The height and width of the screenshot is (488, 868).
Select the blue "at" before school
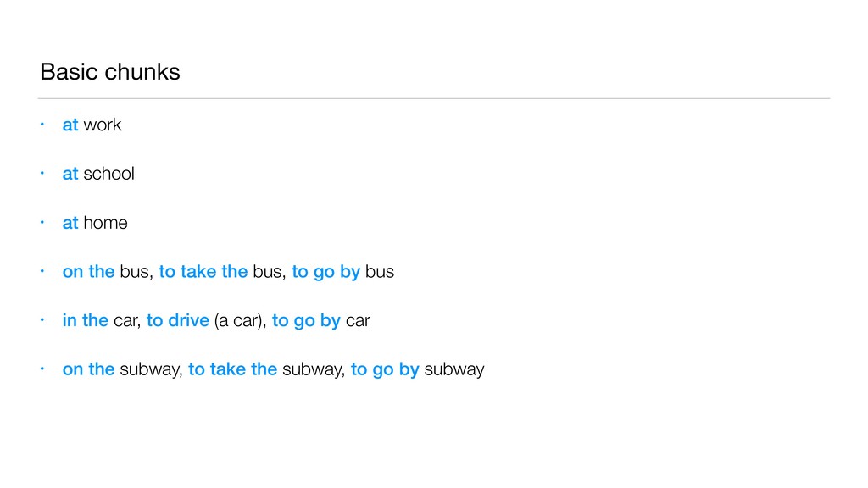[70, 174]
